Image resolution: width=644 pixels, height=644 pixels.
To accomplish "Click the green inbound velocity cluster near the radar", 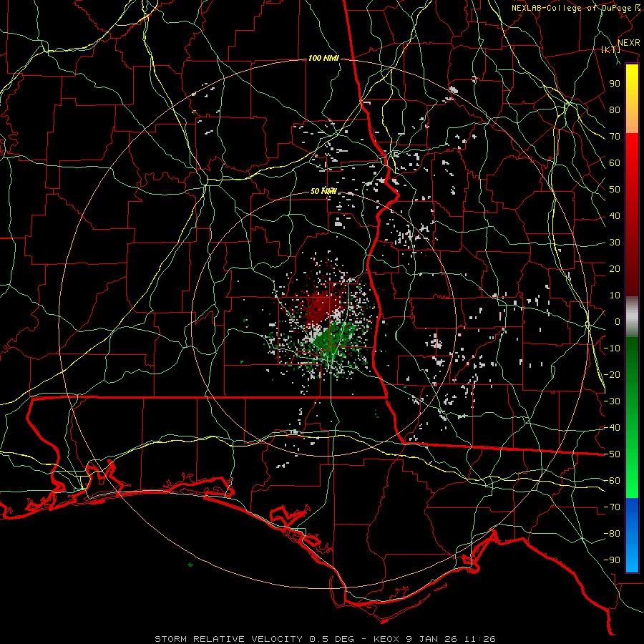I will [335, 339].
